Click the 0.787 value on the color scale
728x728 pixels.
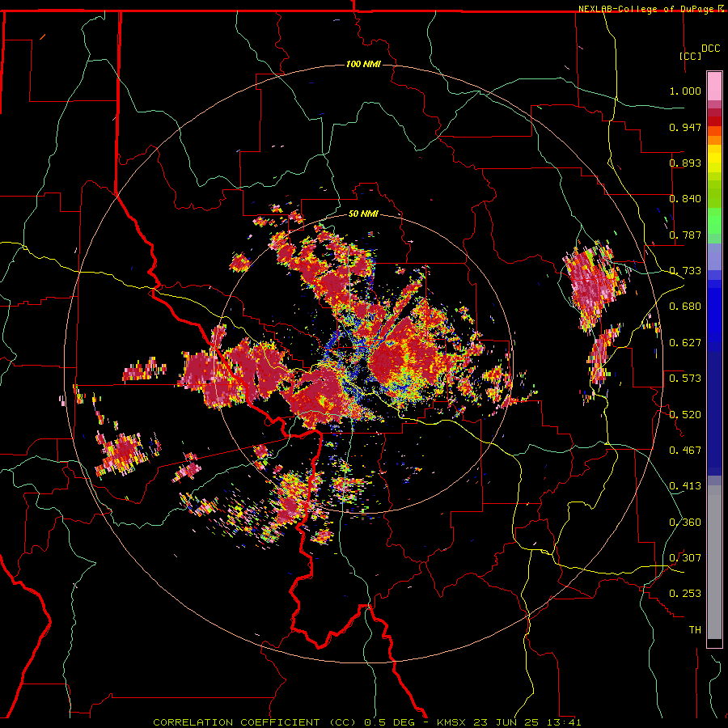[x=685, y=235]
